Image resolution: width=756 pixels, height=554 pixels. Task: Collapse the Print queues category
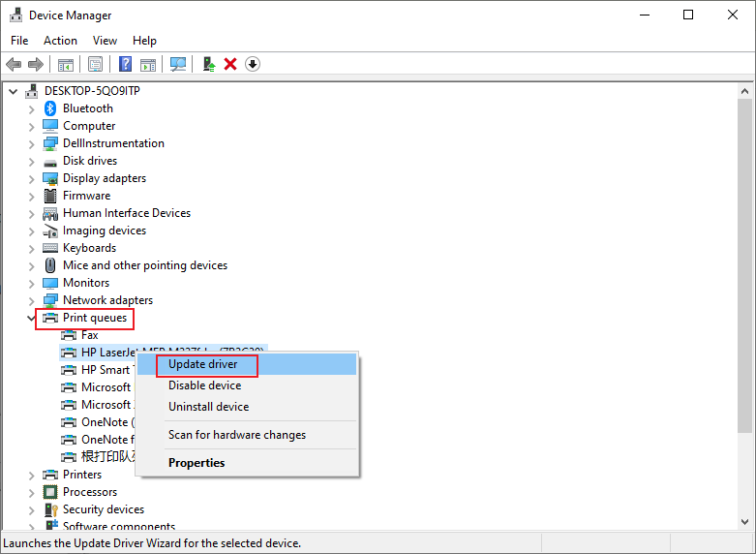coord(31,318)
